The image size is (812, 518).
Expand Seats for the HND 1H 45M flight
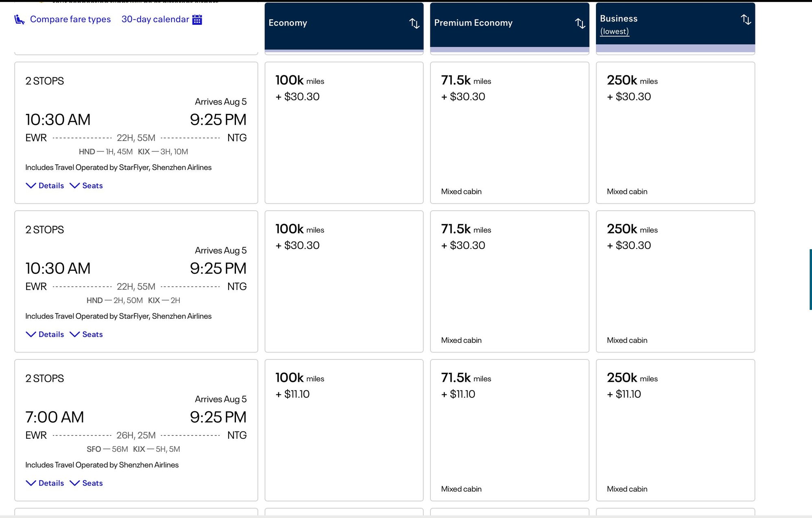[x=86, y=185]
